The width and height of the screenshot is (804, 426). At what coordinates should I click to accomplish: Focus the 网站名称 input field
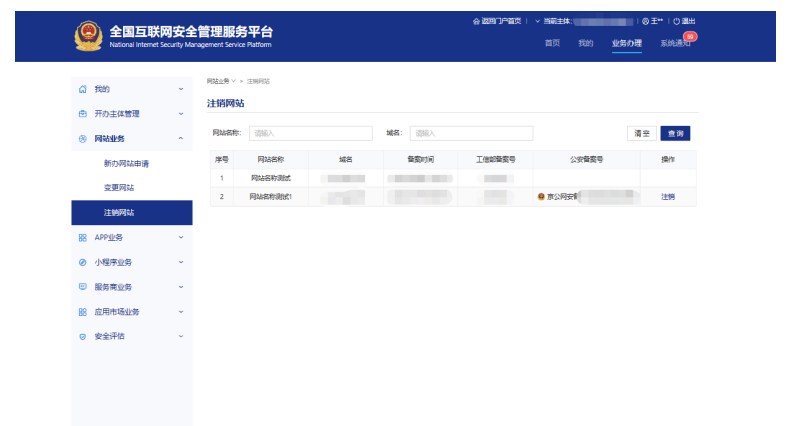(310, 133)
